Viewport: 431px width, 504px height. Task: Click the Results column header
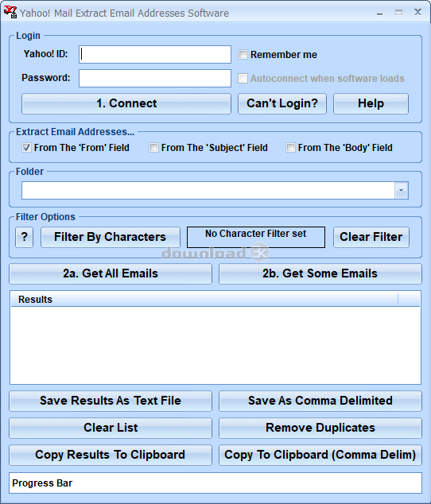point(204,299)
